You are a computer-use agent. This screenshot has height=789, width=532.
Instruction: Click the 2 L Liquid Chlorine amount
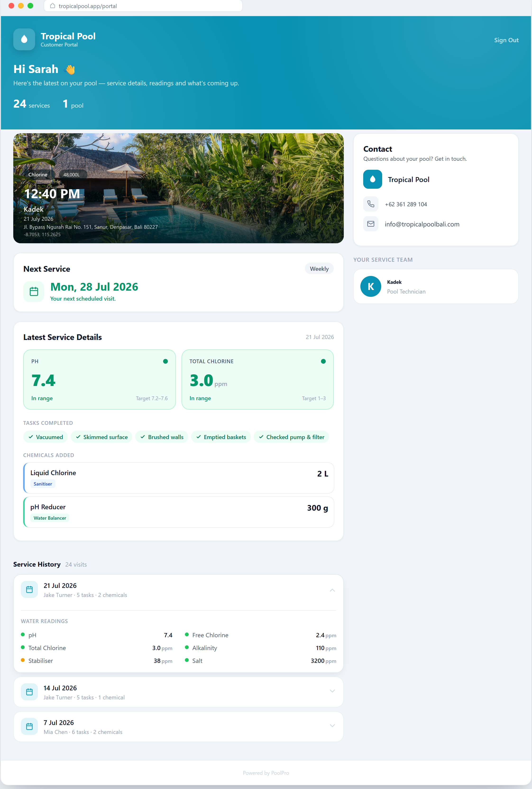pyautogui.click(x=323, y=473)
